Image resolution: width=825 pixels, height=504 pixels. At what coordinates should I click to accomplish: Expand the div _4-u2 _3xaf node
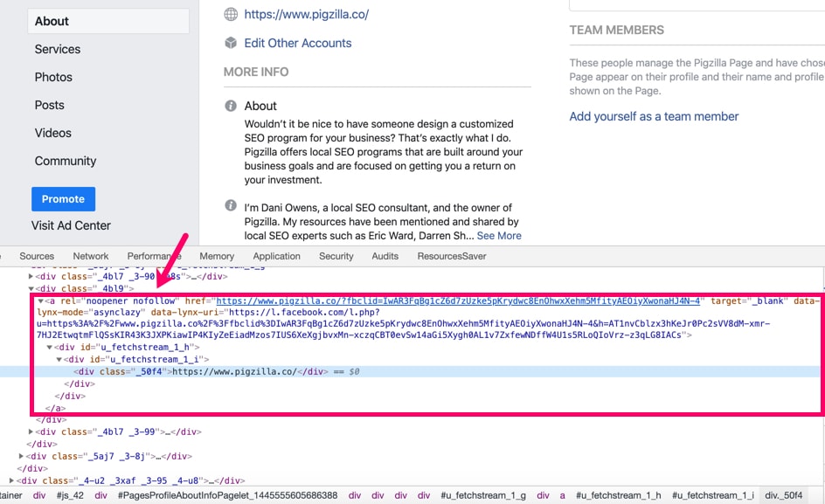point(11,480)
